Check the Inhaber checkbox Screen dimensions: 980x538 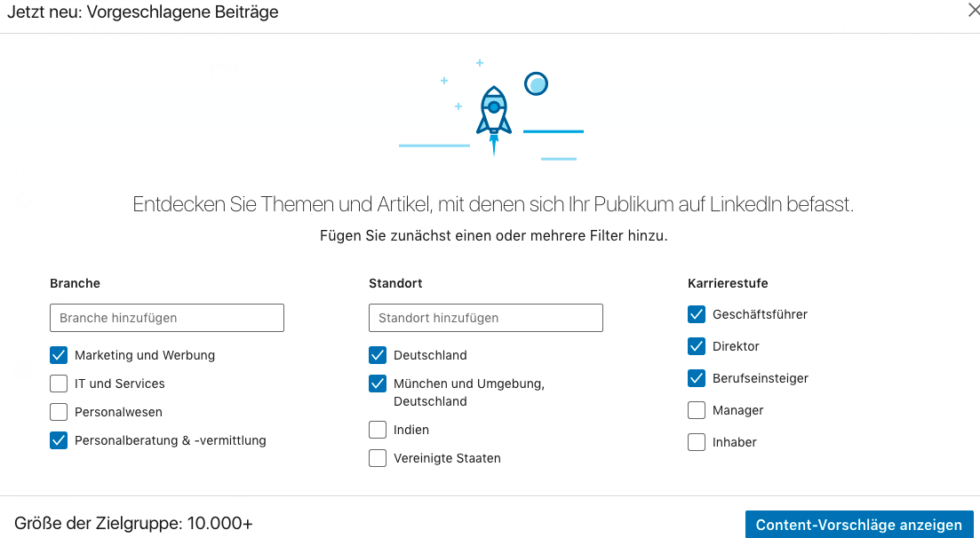[x=697, y=442]
